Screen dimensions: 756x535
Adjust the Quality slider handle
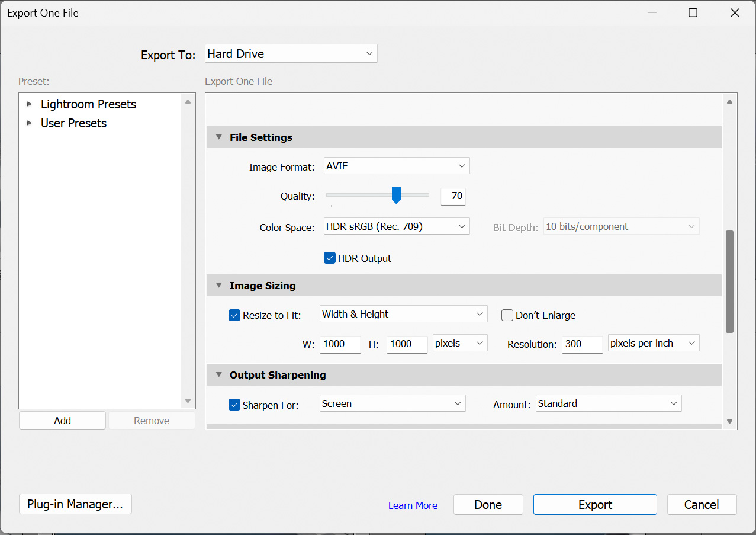click(x=396, y=195)
